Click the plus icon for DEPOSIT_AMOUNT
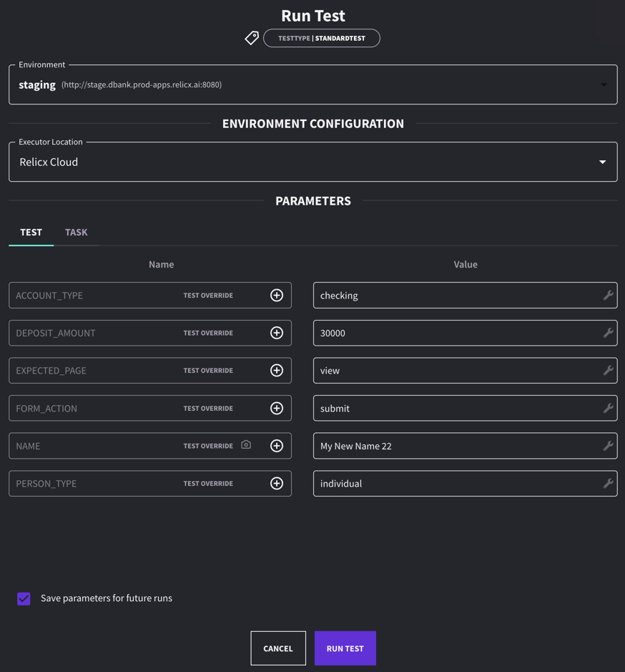Image resolution: width=625 pixels, height=672 pixels. coord(277,333)
